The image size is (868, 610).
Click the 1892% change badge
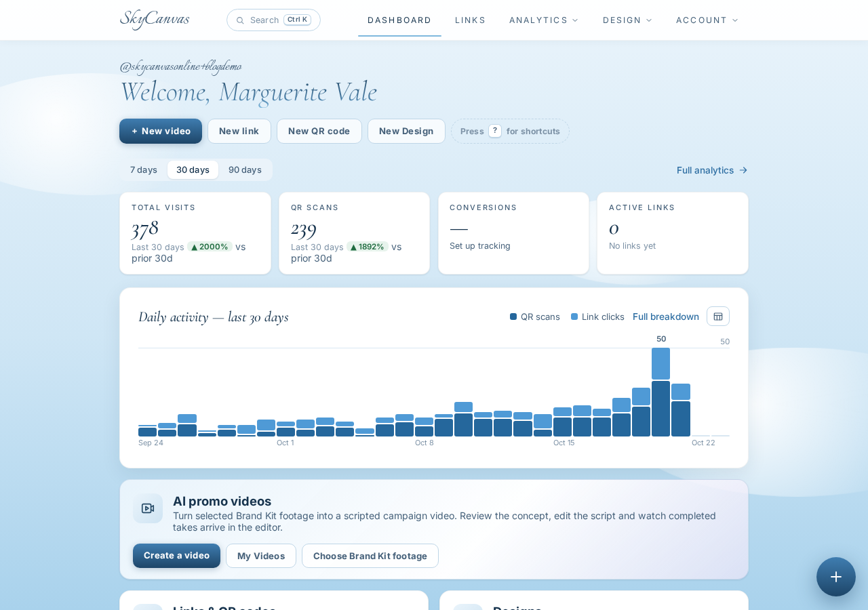click(x=368, y=247)
